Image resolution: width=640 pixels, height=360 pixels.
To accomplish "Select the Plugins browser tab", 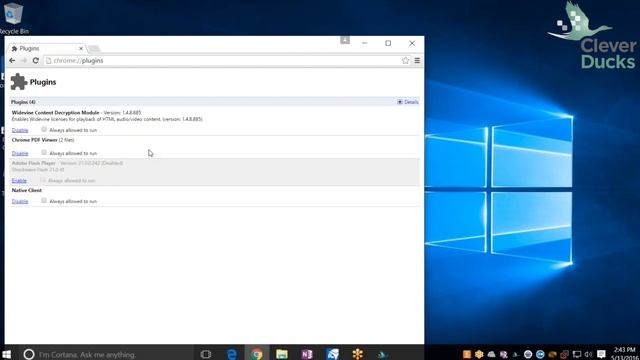I will pos(46,48).
